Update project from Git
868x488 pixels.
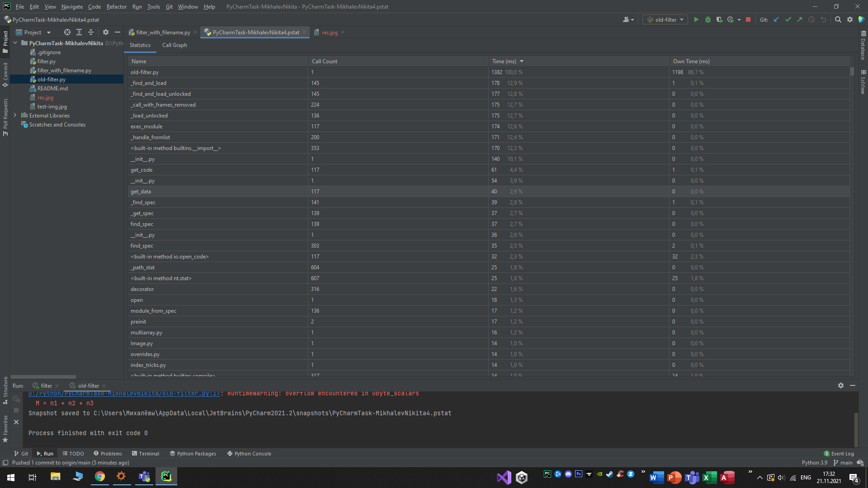coord(776,19)
